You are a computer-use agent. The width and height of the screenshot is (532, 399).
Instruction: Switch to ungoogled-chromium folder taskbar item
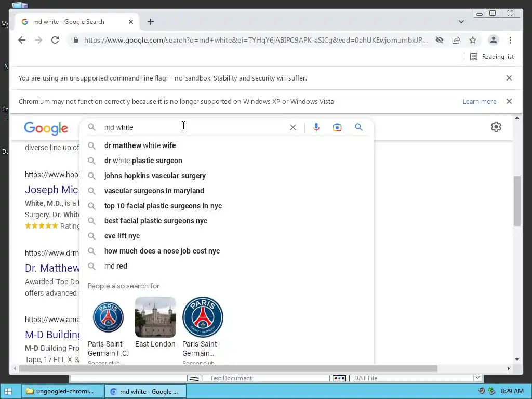tap(62, 391)
